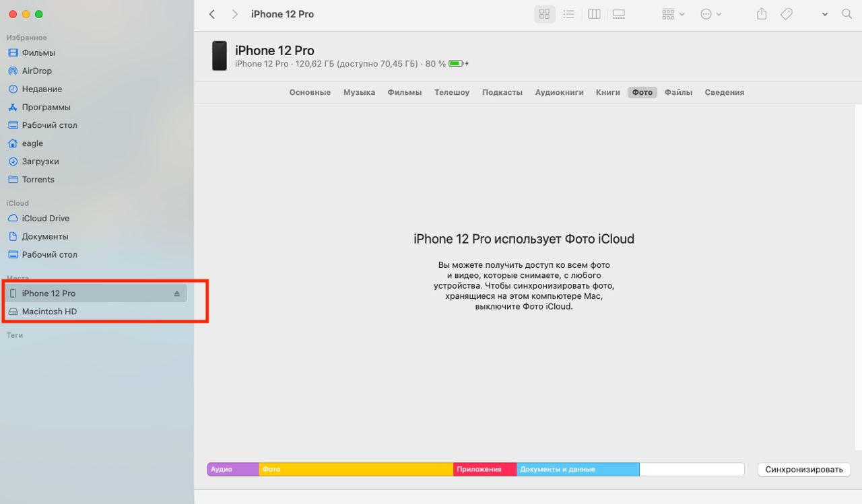Click the iCloud Photos heading

[x=524, y=239]
